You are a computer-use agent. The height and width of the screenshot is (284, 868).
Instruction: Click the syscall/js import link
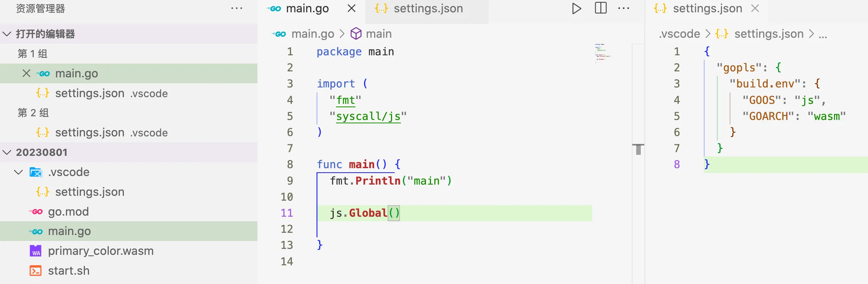pyautogui.click(x=368, y=116)
